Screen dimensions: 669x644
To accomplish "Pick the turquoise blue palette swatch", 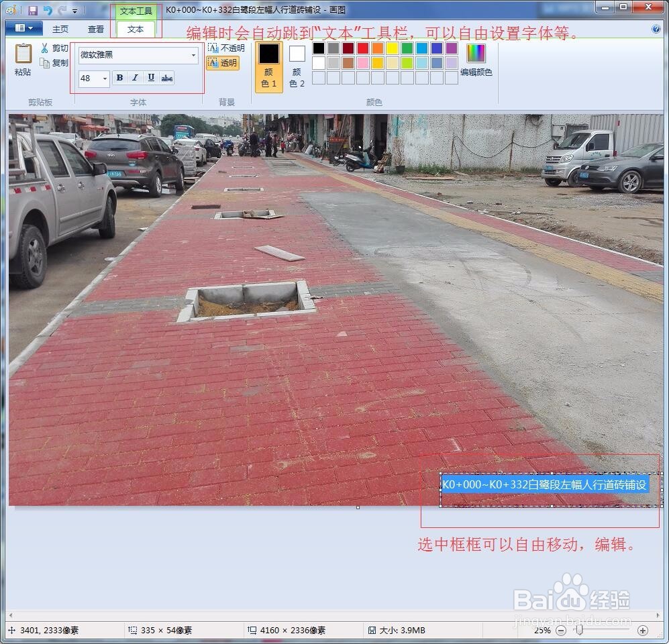I will [422, 48].
